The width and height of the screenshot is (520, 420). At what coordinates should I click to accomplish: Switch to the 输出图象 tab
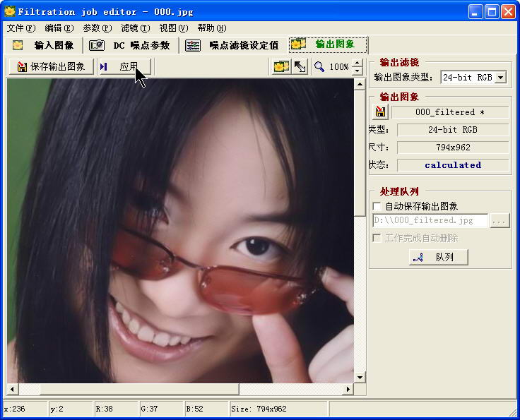(x=329, y=44)
